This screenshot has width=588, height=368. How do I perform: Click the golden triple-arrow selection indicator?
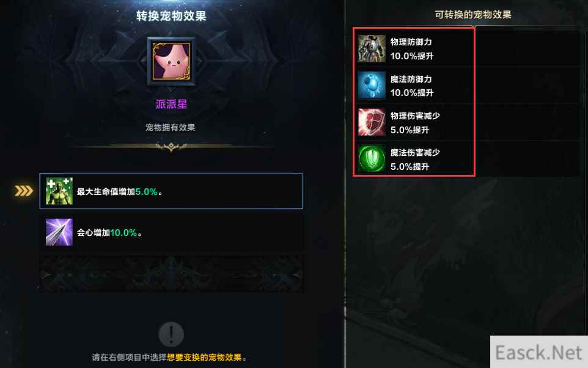(x=24, y=191)
